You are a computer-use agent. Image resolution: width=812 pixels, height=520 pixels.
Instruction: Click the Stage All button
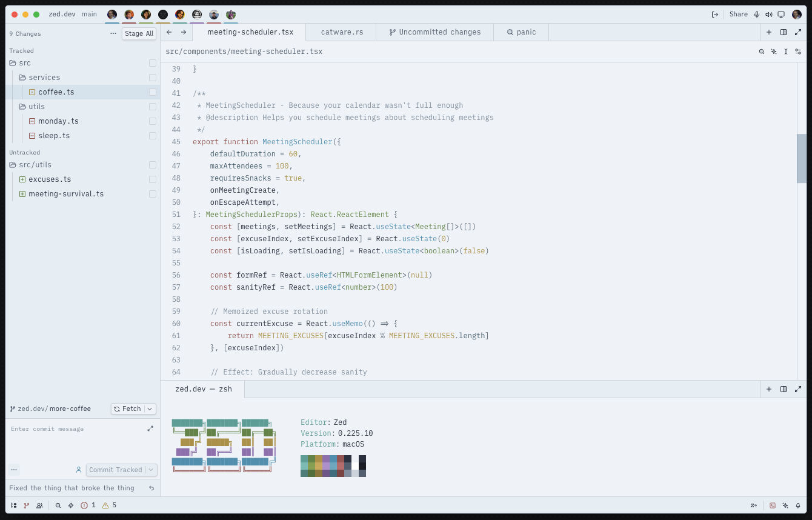click(x=139, y=34)
